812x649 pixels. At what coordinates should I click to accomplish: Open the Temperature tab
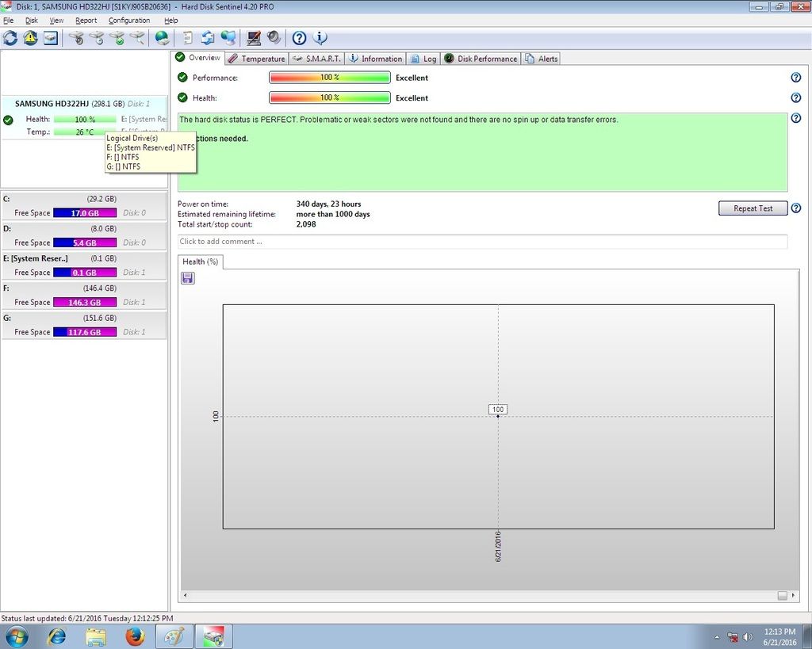coord(256,59)
